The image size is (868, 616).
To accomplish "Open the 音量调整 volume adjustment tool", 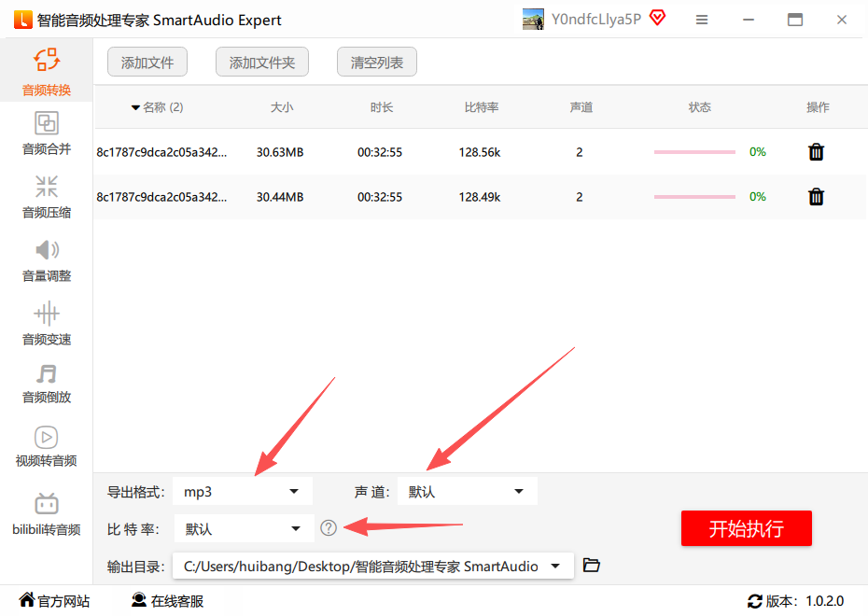I will pyautogui.click(x=47, y=260).
